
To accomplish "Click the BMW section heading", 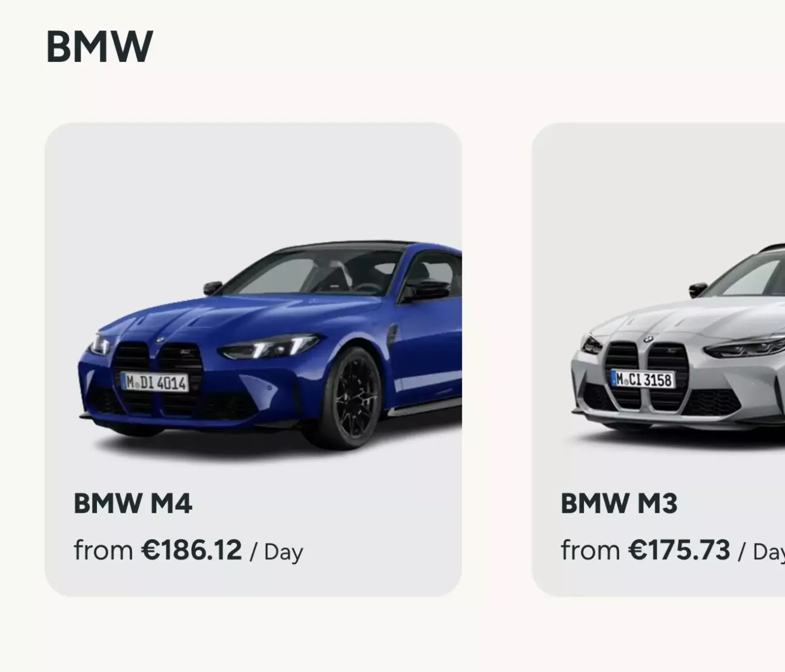I will click(99, 47).
